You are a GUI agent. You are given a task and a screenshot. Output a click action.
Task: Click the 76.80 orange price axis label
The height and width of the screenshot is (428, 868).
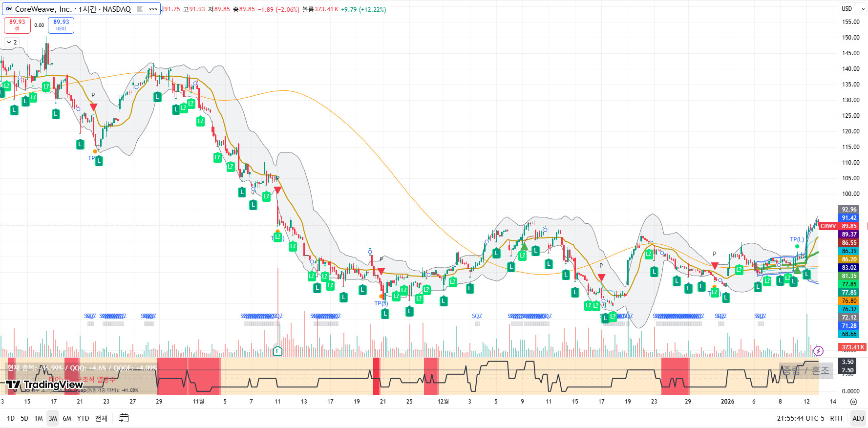tap(849, 301)
